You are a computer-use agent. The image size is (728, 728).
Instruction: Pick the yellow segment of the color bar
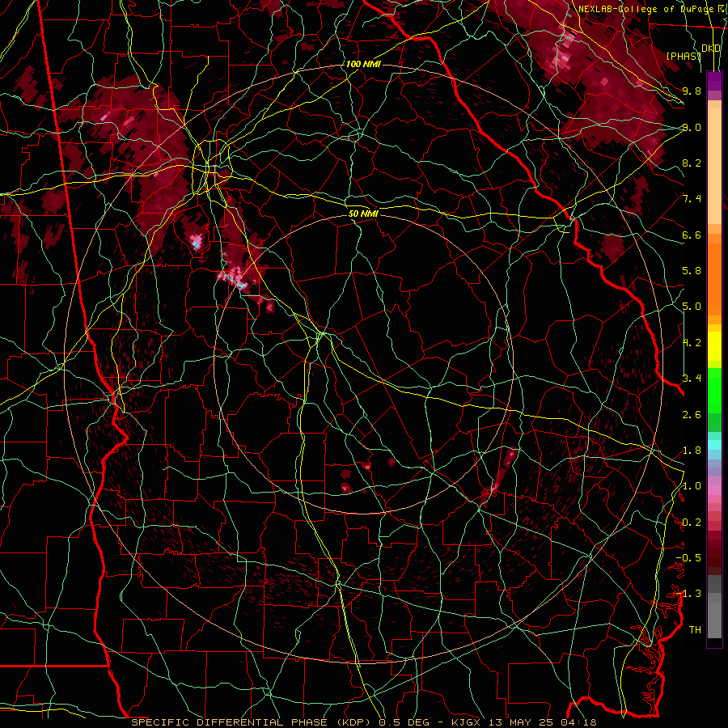pyautogui.click(x=714, y=346)
